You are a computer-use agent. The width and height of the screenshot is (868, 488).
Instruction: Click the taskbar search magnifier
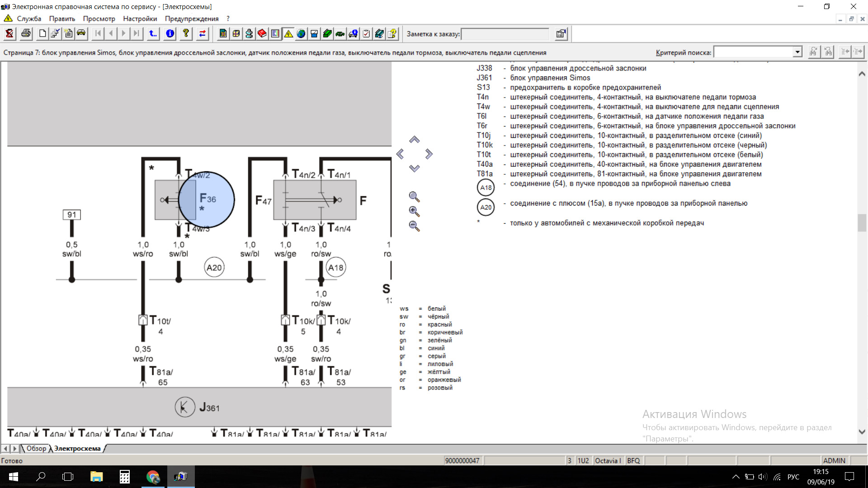[41, 477]
